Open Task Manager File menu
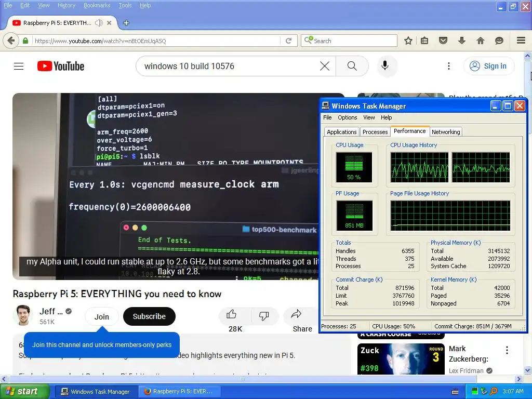Screen dimensions: 532x399 [x=327, y=117]
